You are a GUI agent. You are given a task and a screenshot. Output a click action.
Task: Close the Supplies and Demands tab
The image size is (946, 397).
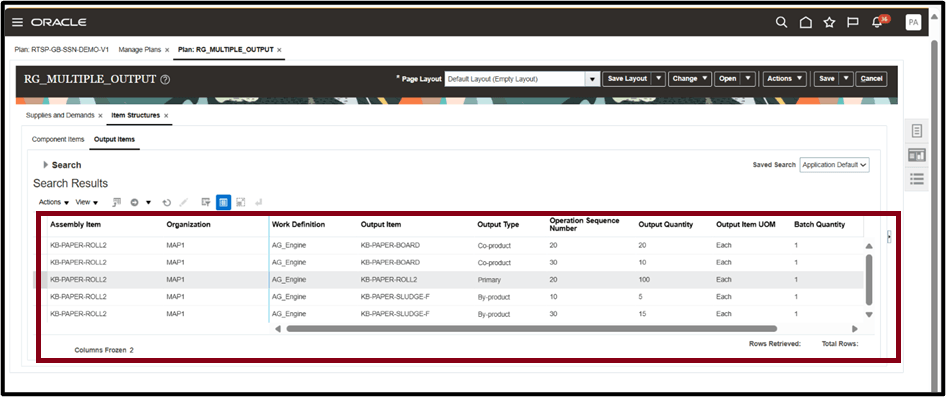[100, 115]
